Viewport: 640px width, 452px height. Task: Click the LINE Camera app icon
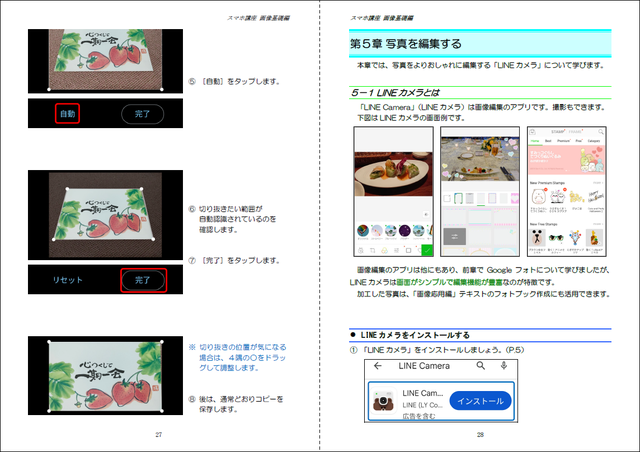pyautogui.click(x=383, y=401)
